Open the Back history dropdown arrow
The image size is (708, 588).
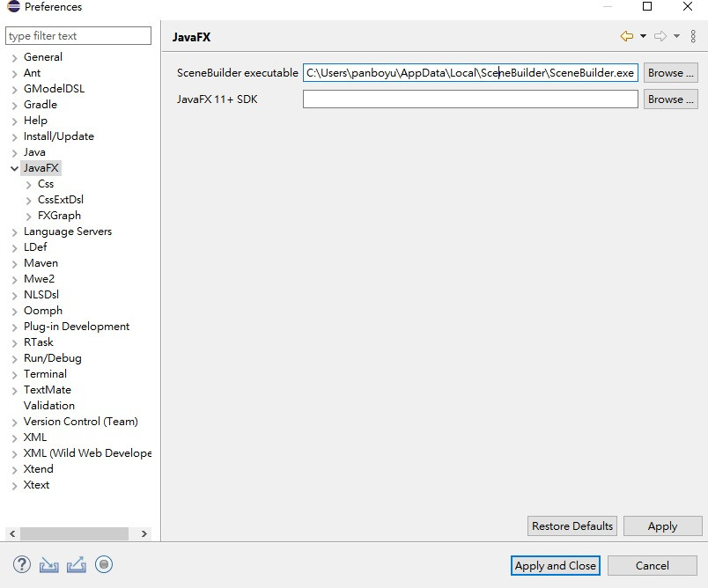643,36
